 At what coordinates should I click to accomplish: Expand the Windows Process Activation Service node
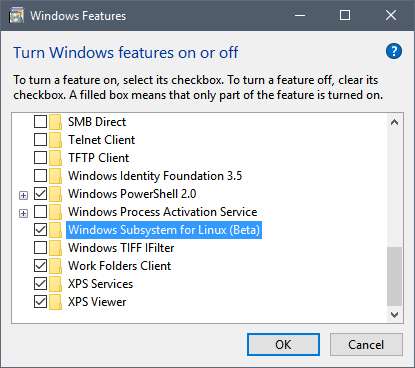pyautogui.click(x=23, y=213)
